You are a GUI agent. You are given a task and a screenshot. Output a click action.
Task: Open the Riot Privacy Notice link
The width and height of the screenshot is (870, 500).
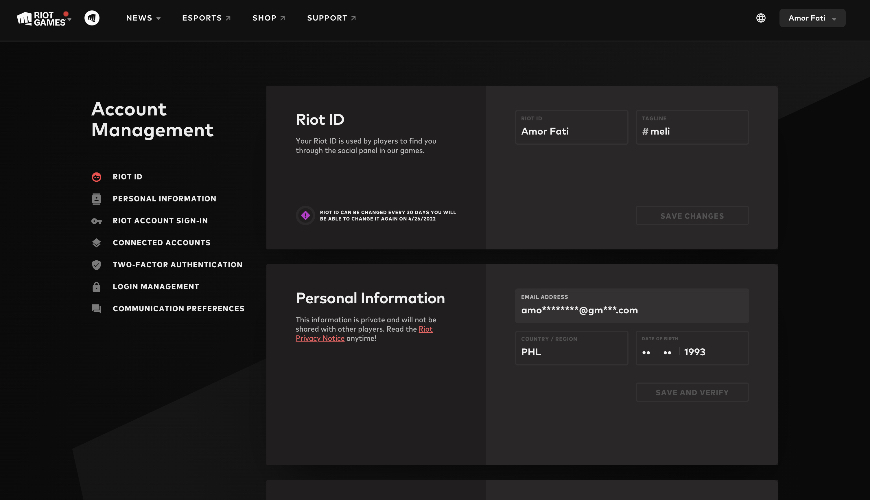coord(364,334)
